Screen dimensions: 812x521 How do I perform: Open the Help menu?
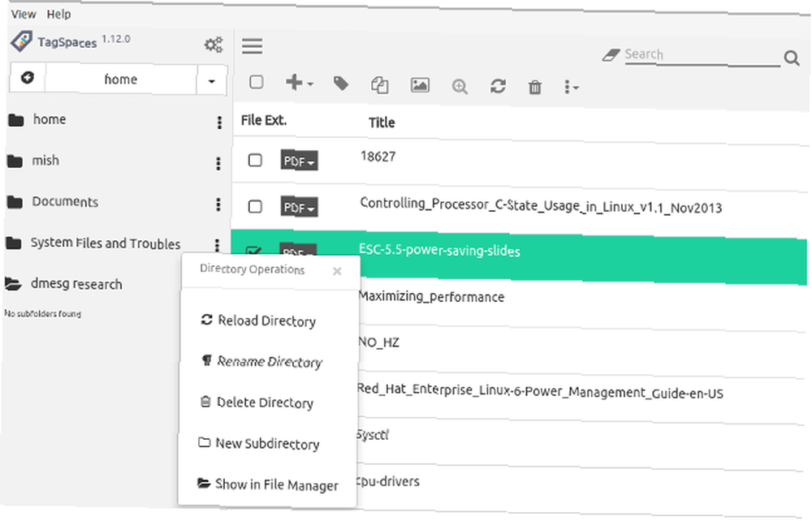tap(58, 14)
